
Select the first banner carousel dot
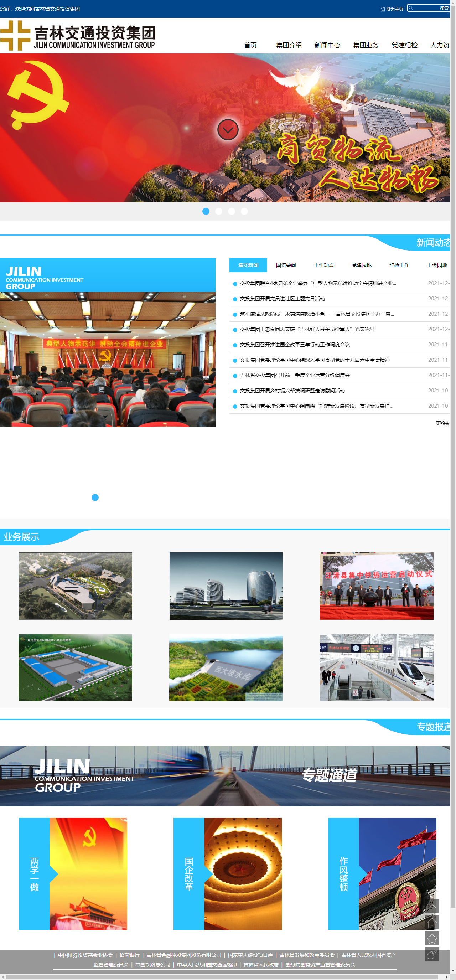point(206,211)
